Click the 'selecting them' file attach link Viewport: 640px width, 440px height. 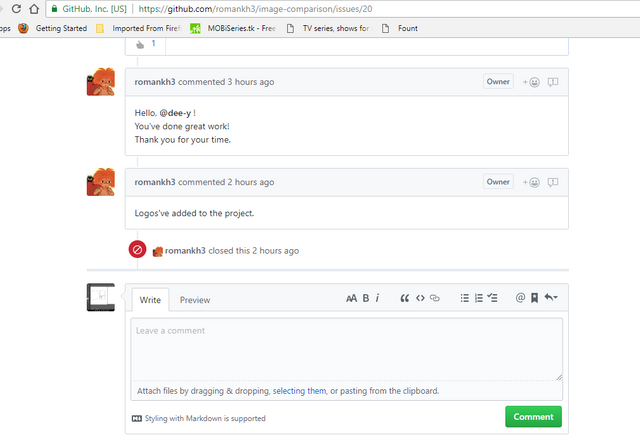(x=300, y=391)
